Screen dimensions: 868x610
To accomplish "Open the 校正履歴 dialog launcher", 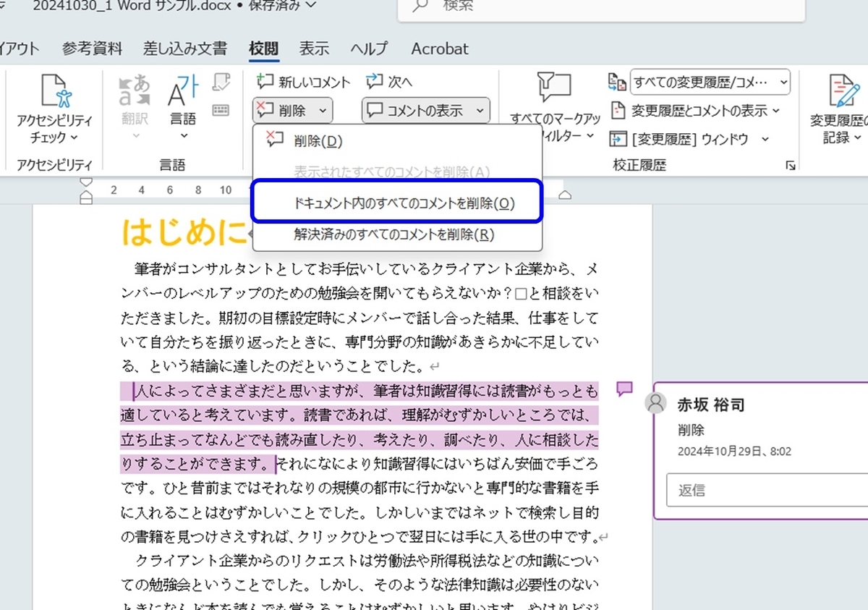I will [x=791, y=166].
